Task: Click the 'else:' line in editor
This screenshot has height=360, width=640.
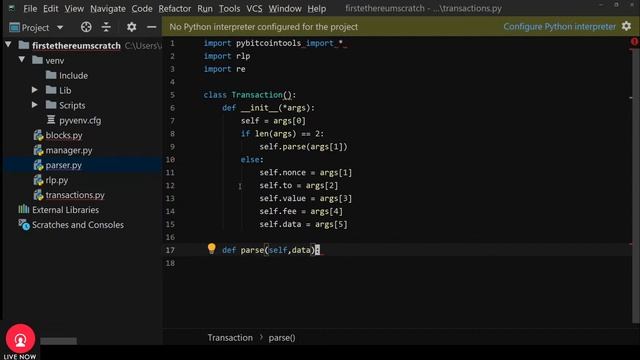Action: click(252, 160)
